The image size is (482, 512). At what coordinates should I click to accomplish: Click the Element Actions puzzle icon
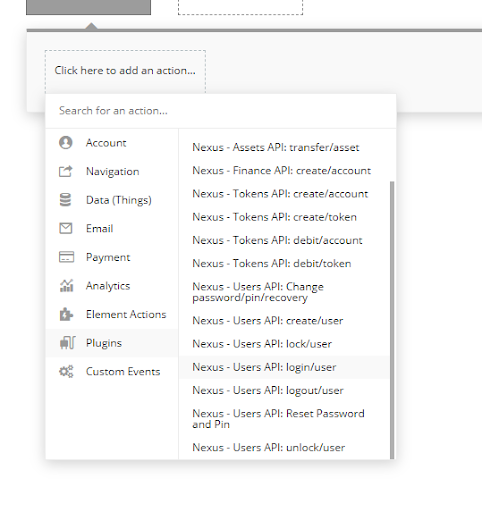tap(66, 314)
